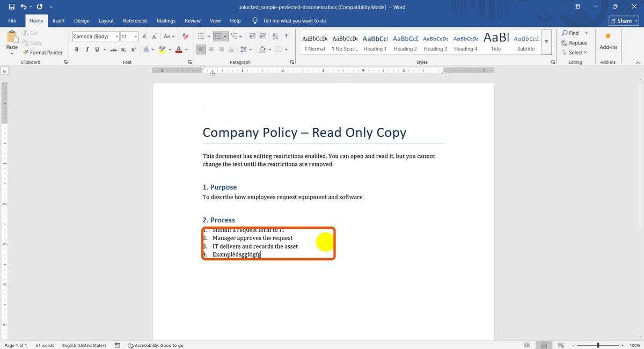Viewport: 644px width, 349px height.
Task: Apply subscript formatting
Action: (124, 49)
